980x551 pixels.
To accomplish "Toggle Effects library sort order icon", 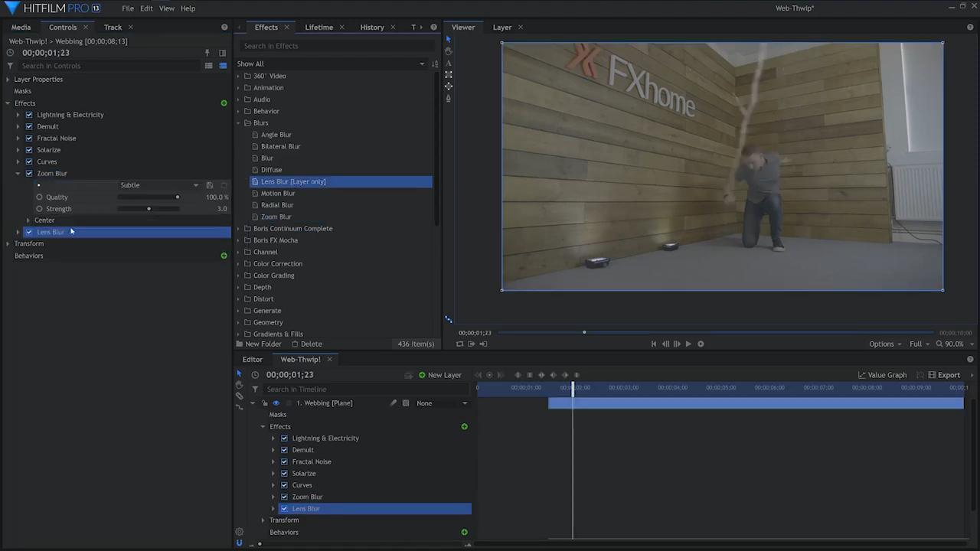I will click(435, 64).
